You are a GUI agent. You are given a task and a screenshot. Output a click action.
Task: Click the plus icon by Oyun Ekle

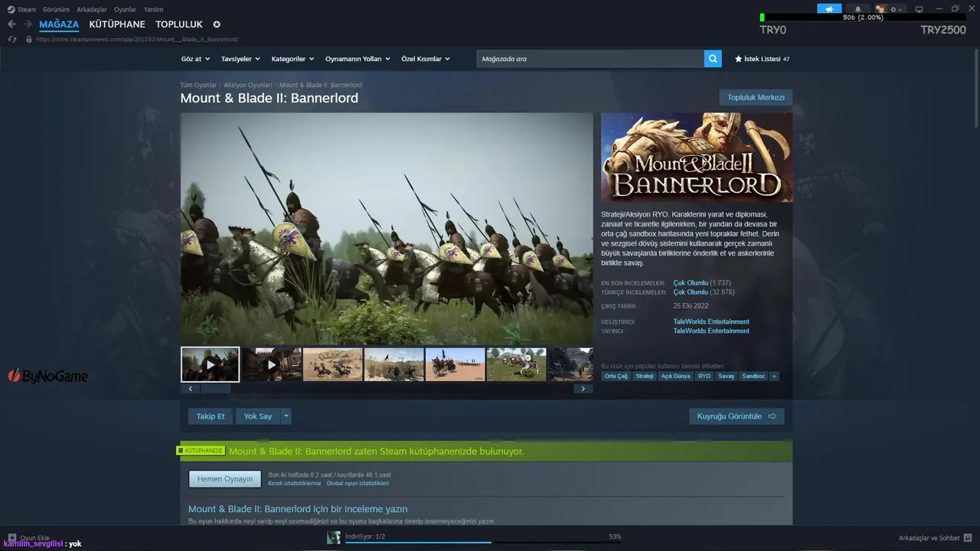(11, 538)
